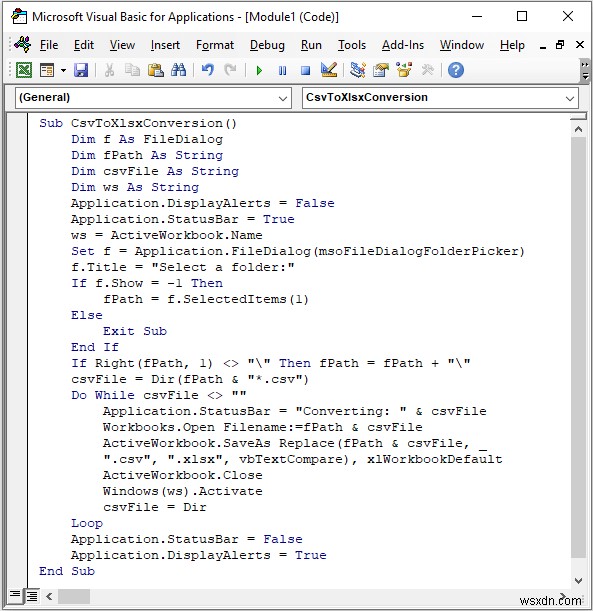
Task: Click the "Dim f As FileDialog" line
Action: coord(147,139)
